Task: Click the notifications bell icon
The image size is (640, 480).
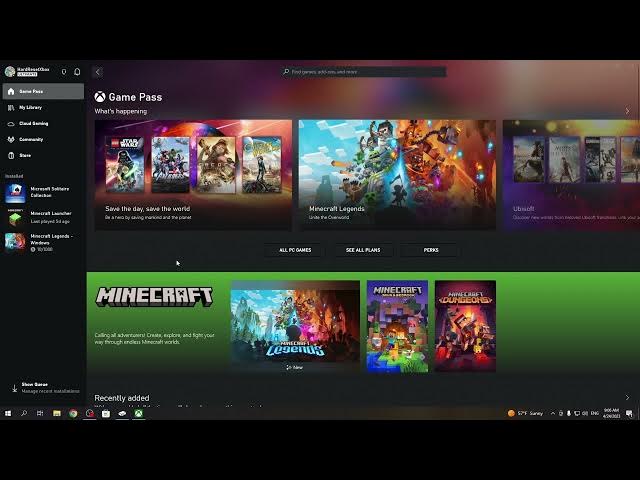Action: 77,72
